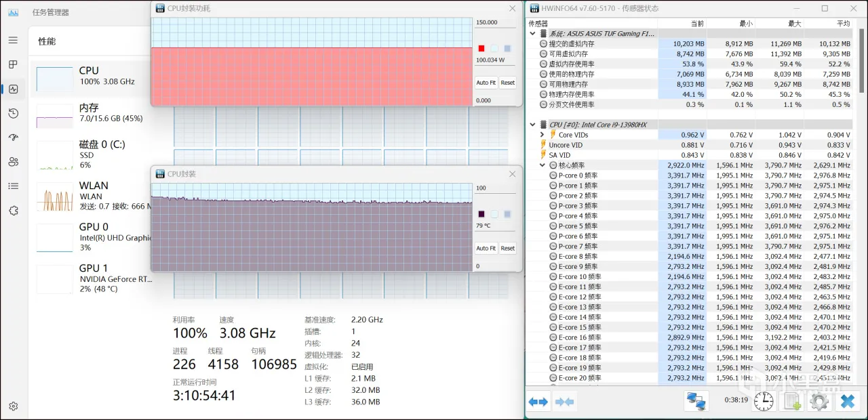The width and height of the screenshot is (868, 420).
Task: Click HWiNFO expand columns blue arrows icon
Action: point(538,402)
